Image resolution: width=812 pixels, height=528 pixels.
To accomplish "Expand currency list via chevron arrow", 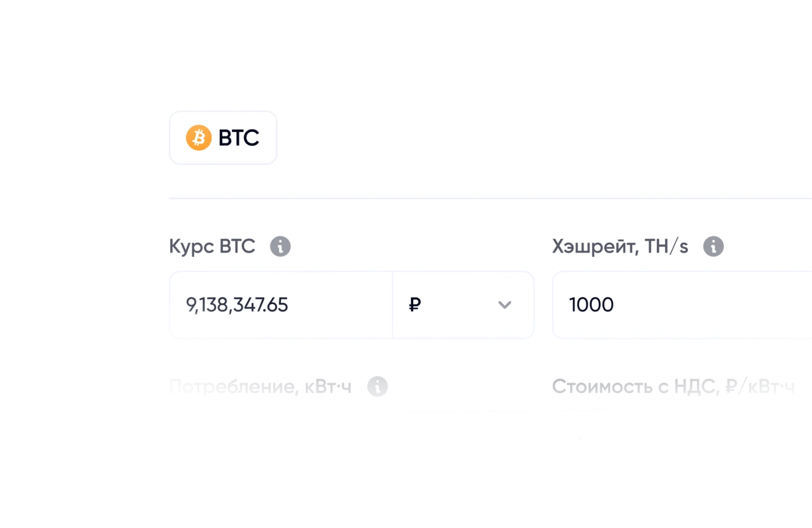I will [505, 305].
